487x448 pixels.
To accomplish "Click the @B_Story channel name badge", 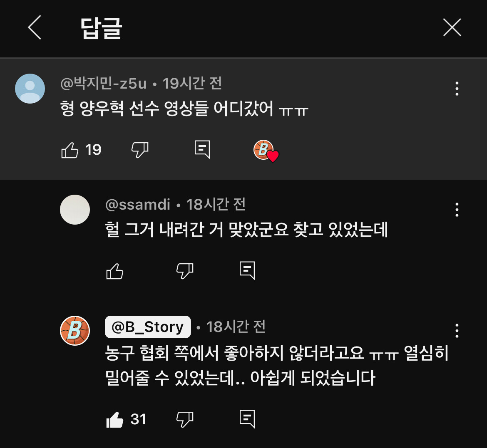I will click(148, 327).
